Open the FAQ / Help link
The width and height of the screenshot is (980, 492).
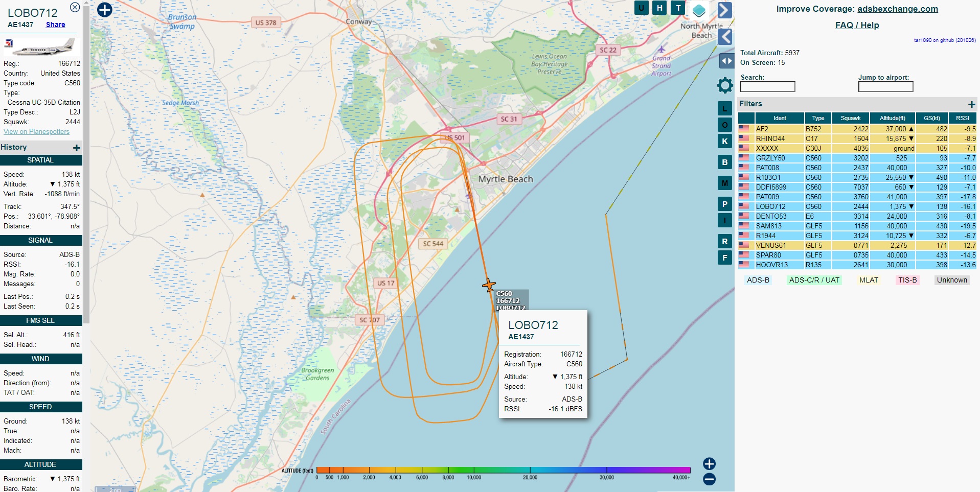[857, 25]
